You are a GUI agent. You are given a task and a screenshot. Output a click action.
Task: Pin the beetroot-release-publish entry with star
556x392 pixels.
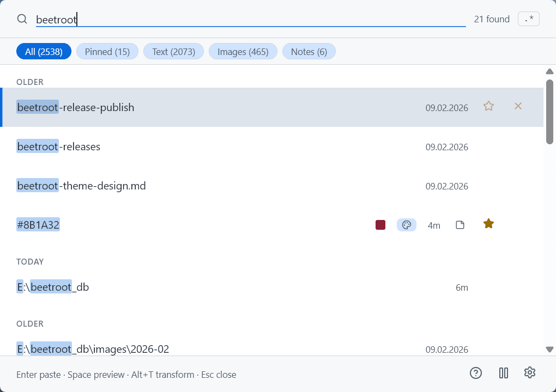click(x=488, y=106)
